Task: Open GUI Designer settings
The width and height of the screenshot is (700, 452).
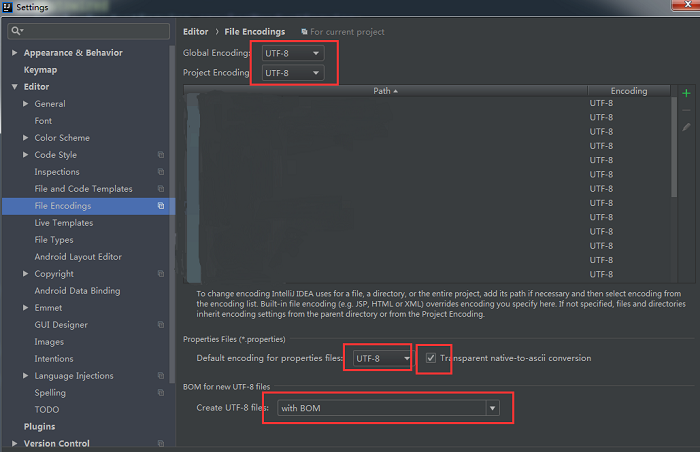Action: click(61, 324)
